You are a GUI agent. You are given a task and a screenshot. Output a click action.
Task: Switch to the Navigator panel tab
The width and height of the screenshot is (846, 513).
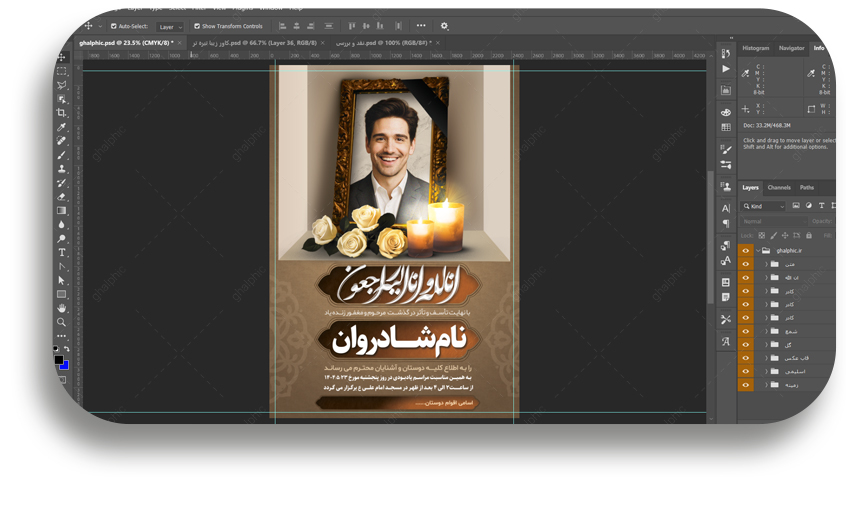coord(791,48)
